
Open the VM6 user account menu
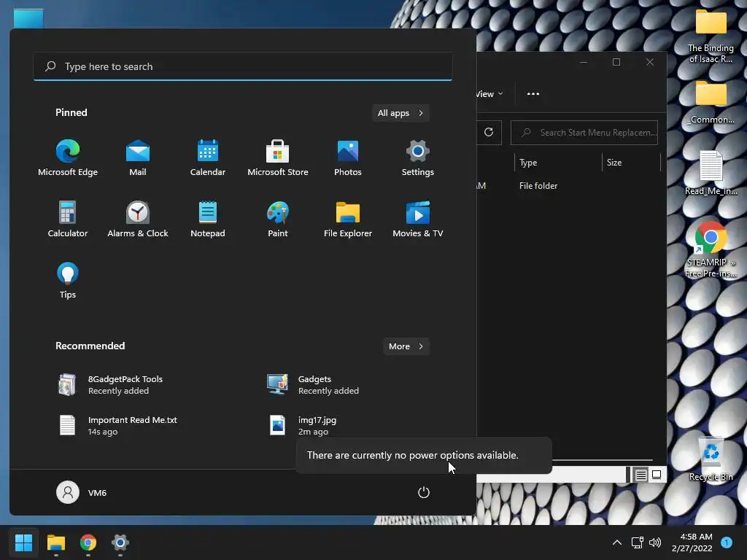[82, 492]
